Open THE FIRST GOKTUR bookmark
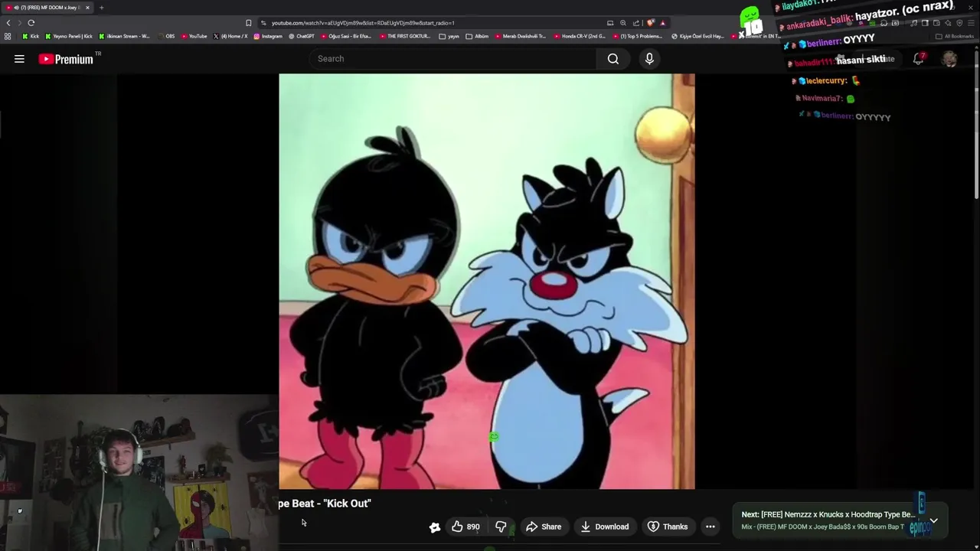980x551 pixels. 404,36
